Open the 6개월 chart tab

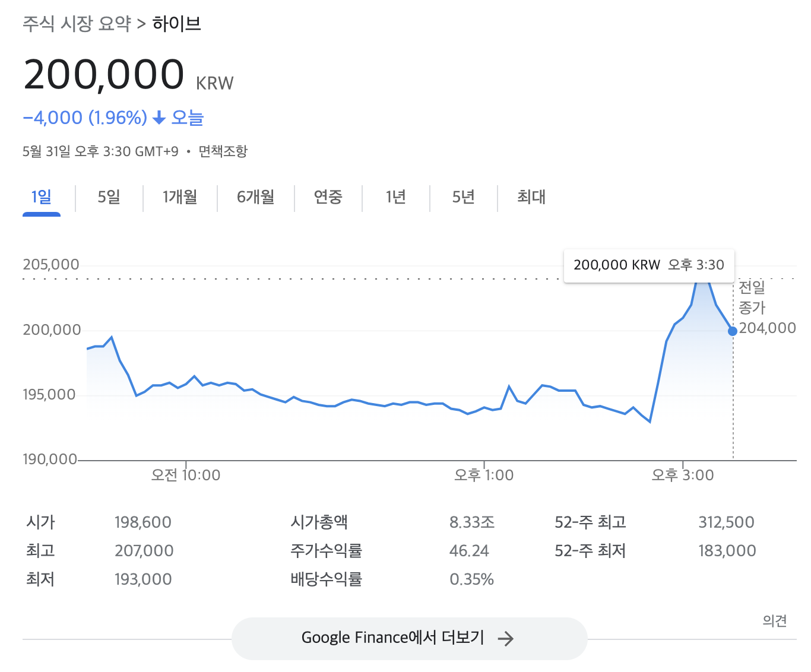[x=255, y=196]
